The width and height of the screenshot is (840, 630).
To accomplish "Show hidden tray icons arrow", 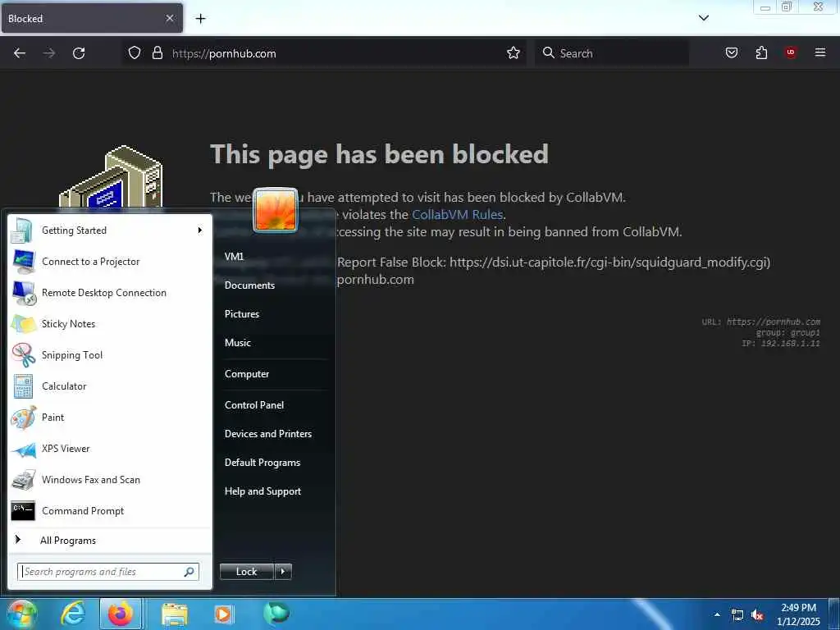I will [x=717, y=614].
